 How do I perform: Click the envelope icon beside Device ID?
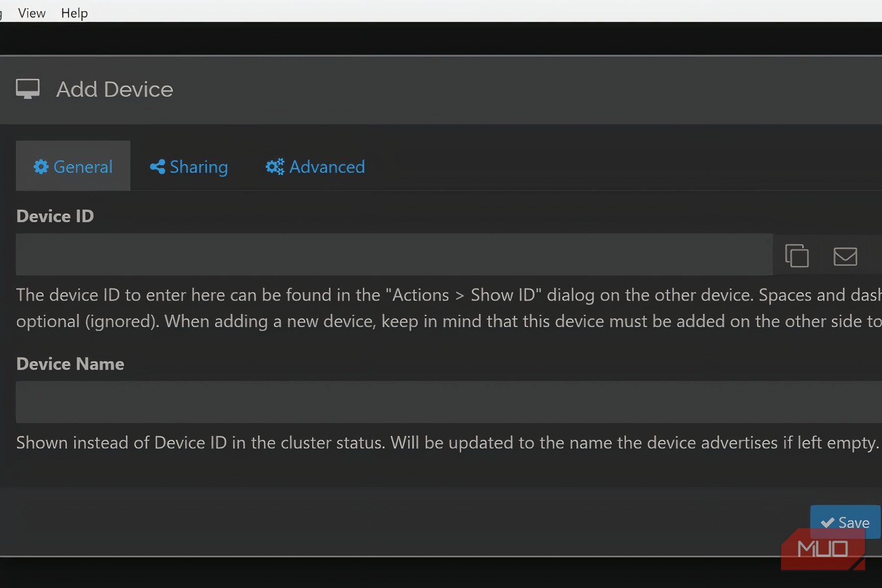[845, 256]
